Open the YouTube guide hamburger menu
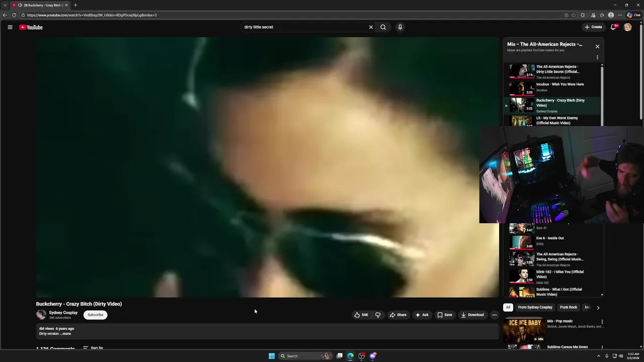The width and height of the screenshot is (644, 362). tap(10, 27)
